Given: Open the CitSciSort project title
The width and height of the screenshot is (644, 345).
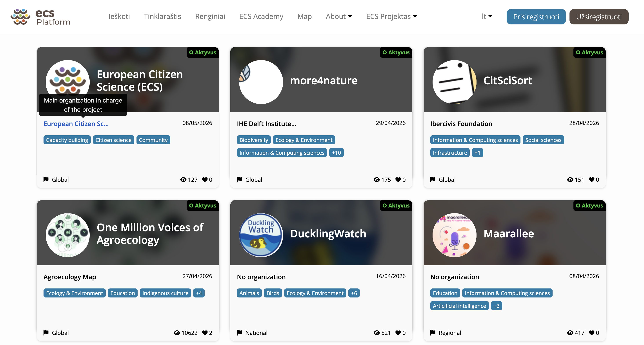Looking at the screenshot, I should tap(508, 81).
